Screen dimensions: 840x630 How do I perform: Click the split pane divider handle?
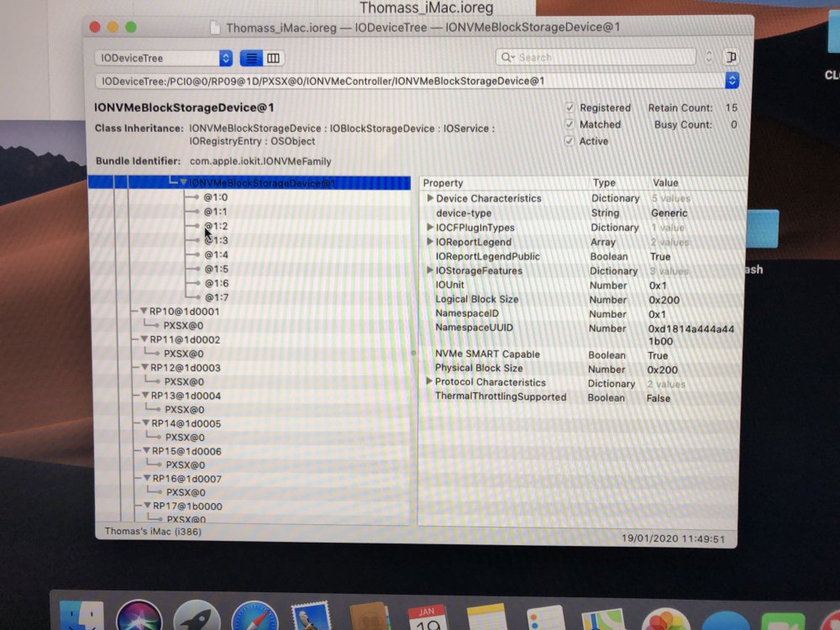[x=413, y=353]
